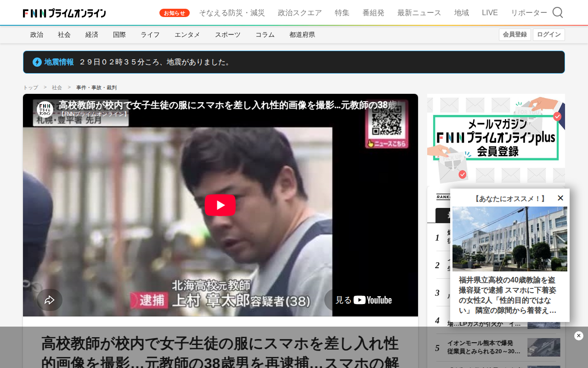Open the エンタメ category
The height and width of the screenshot is (368, 588).
[x=187, y=34]
